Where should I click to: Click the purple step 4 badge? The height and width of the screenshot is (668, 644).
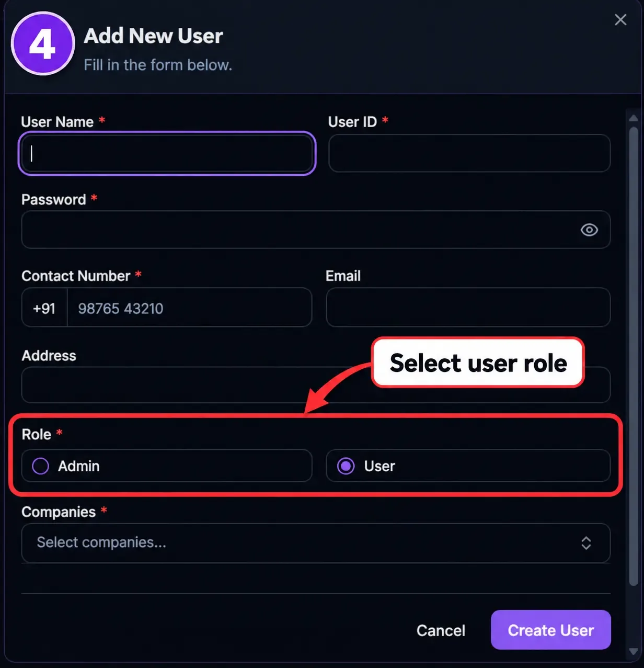pos(43,43)
